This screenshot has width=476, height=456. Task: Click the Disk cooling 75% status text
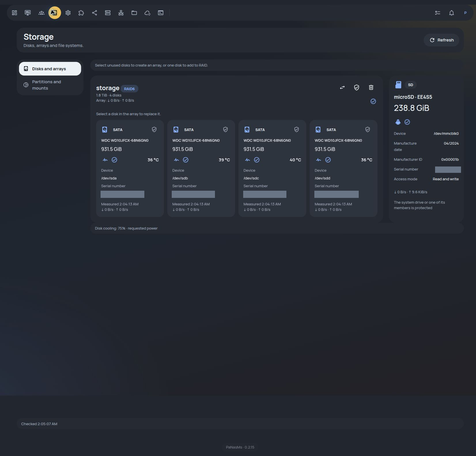[x=126, y=228]
